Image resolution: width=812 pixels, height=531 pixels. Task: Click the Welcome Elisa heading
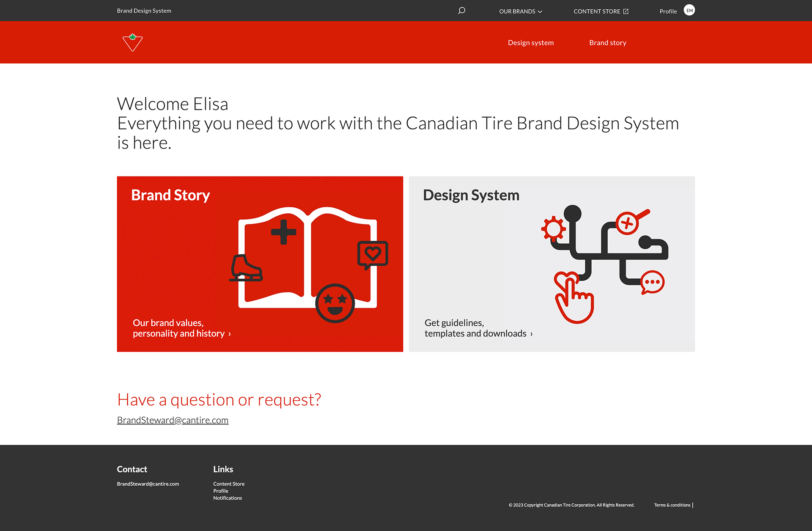click(x=173, y=104)
